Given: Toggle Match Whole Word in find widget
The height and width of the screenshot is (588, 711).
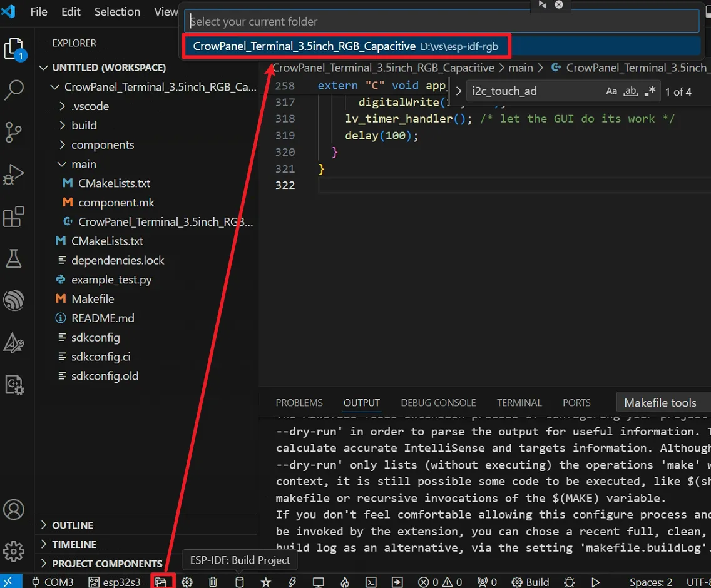Looking at the screenshot, I should 630,91.
